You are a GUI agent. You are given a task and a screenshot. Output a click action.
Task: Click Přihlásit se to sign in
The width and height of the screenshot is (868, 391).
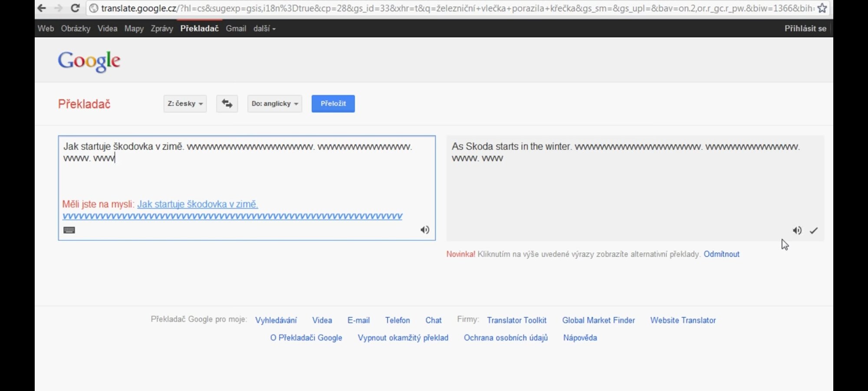[805, 29]
